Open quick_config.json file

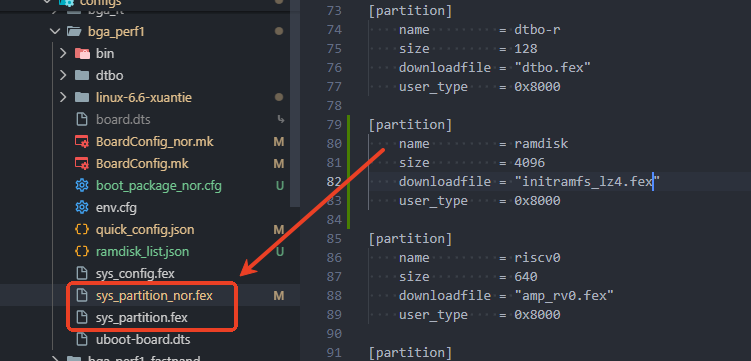(x=145, y=230)
